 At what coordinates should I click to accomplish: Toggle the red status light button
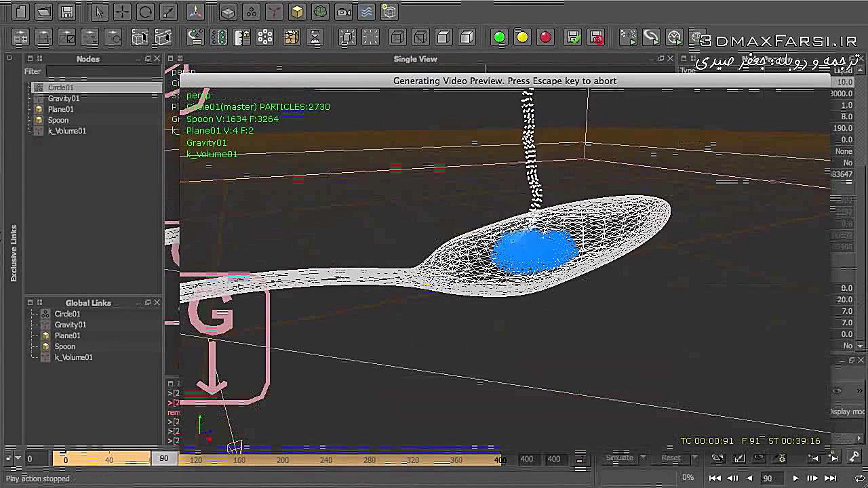pos(545,37)
